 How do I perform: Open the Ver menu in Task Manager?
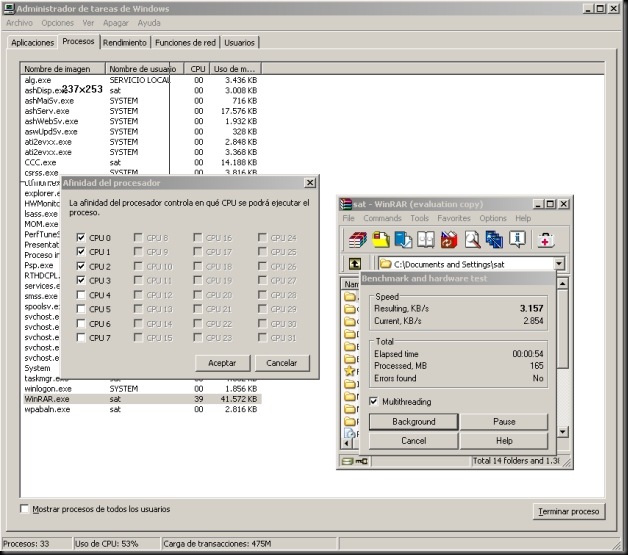[x=88, y=23]
